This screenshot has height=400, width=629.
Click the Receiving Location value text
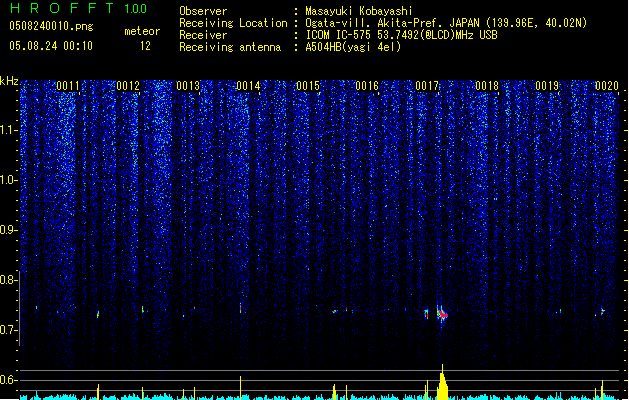point(446,23)
